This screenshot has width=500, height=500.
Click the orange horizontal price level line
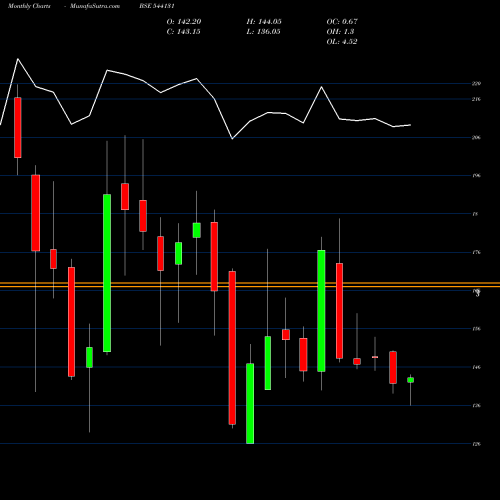pyautogui.click(x=250, y=285)
